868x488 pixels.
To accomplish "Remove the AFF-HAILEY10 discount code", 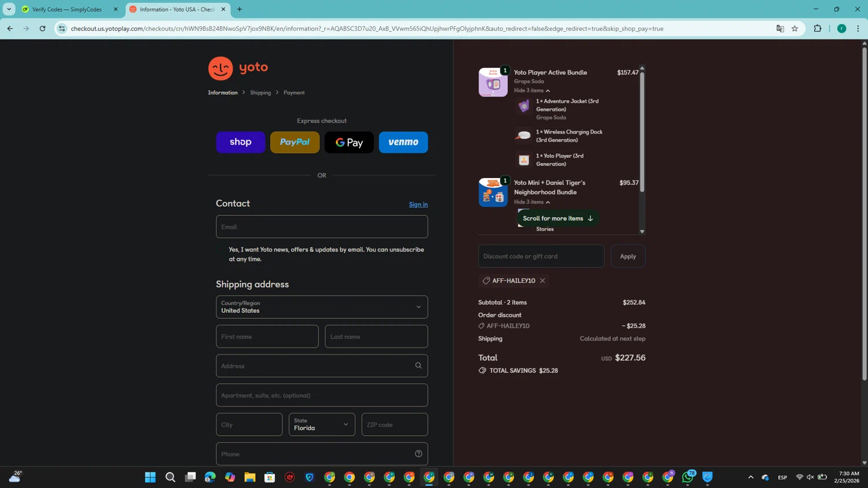I will point(542,280).
